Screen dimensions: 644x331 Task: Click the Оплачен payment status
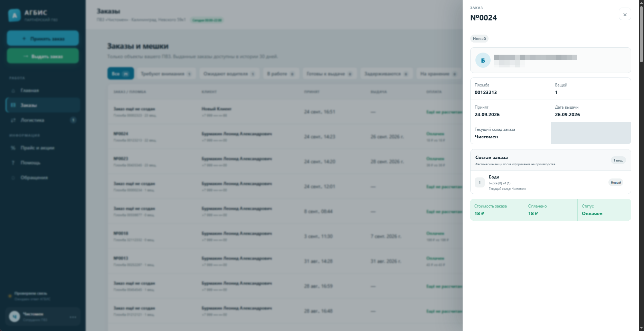click(x=592, y=213)
